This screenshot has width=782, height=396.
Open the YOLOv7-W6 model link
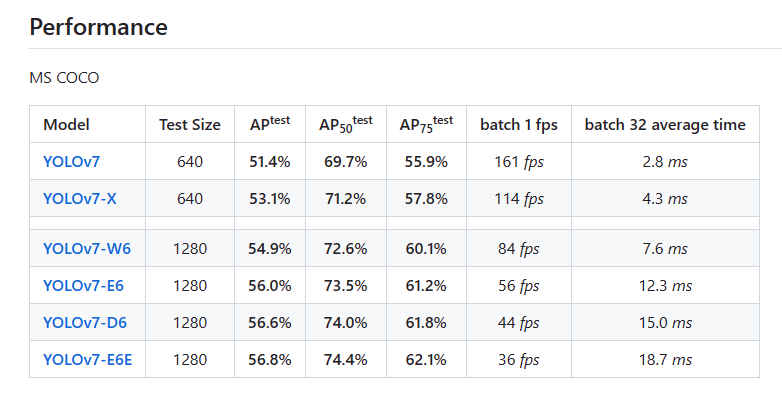pos(87,248)
